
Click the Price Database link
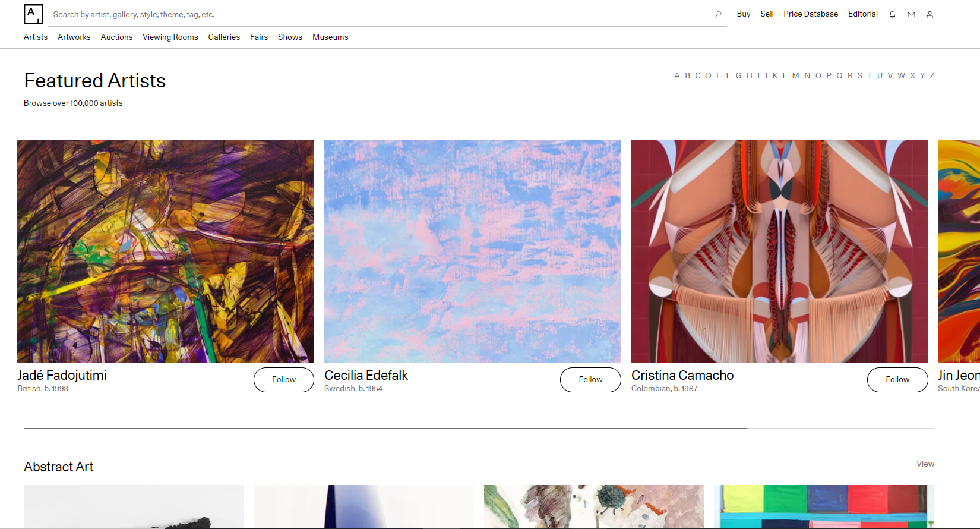(x=810, y=14)
